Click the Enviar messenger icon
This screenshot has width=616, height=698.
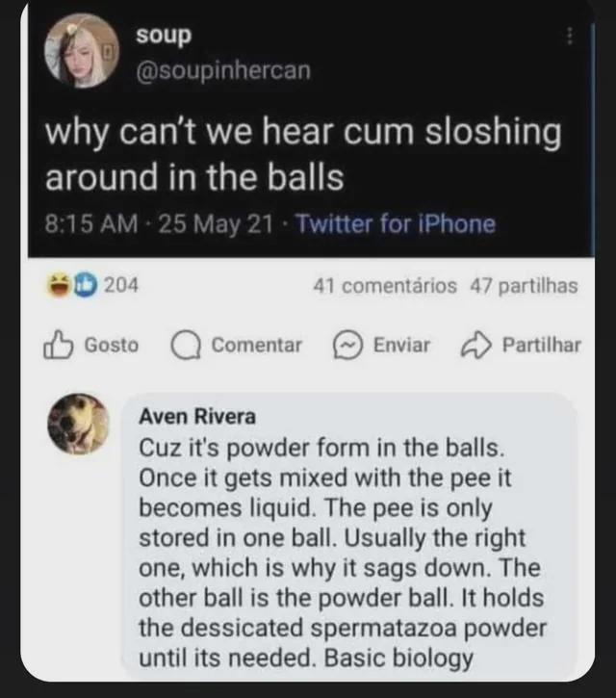346,345
